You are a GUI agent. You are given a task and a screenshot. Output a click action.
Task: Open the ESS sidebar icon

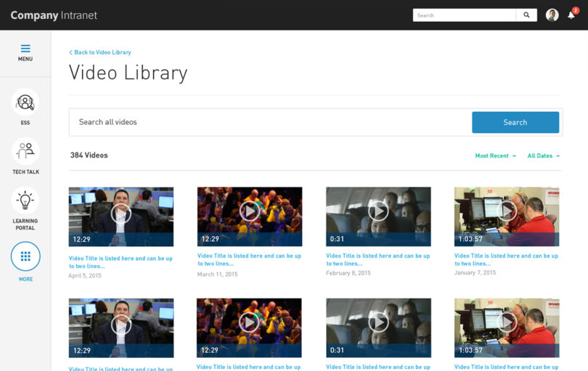(x=25, y=102)
